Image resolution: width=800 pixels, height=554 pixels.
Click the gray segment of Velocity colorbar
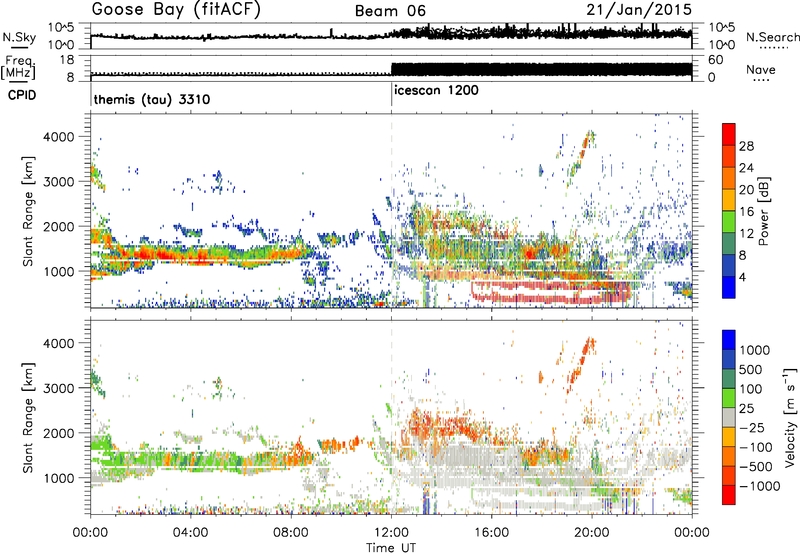[729, 417]
